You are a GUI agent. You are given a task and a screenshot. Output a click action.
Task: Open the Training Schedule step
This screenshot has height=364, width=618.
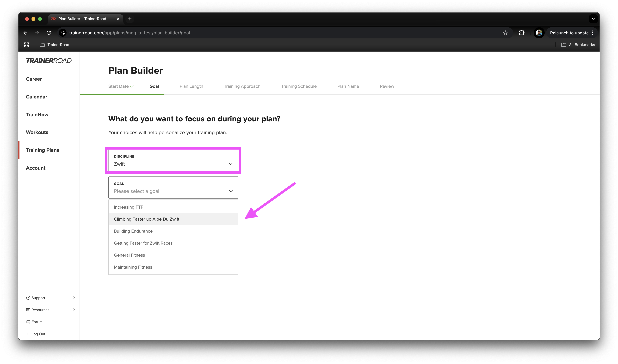point(299,86)
